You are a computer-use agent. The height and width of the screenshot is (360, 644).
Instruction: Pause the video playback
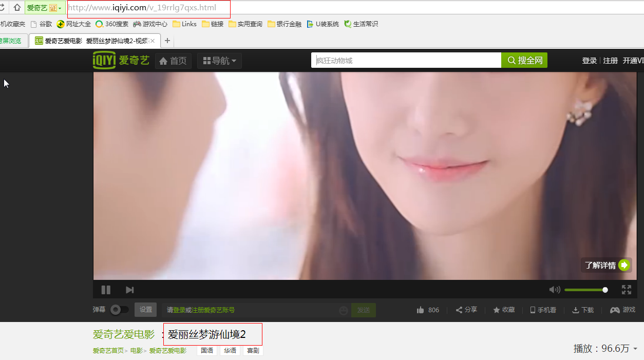point(106,290)
